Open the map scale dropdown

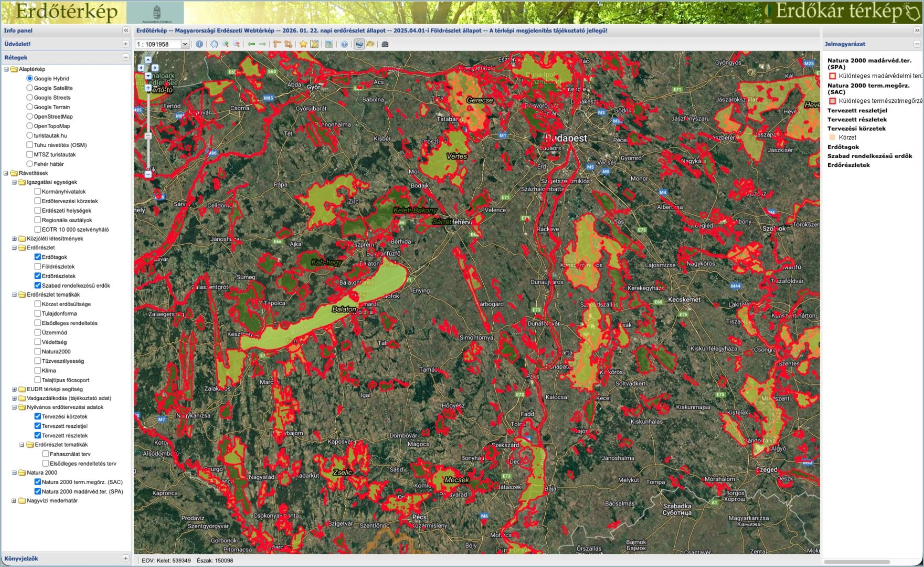(185, 45)
